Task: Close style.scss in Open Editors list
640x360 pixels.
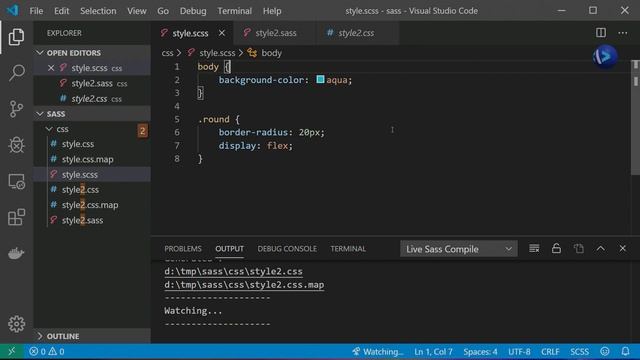Action: click(51, 68)
